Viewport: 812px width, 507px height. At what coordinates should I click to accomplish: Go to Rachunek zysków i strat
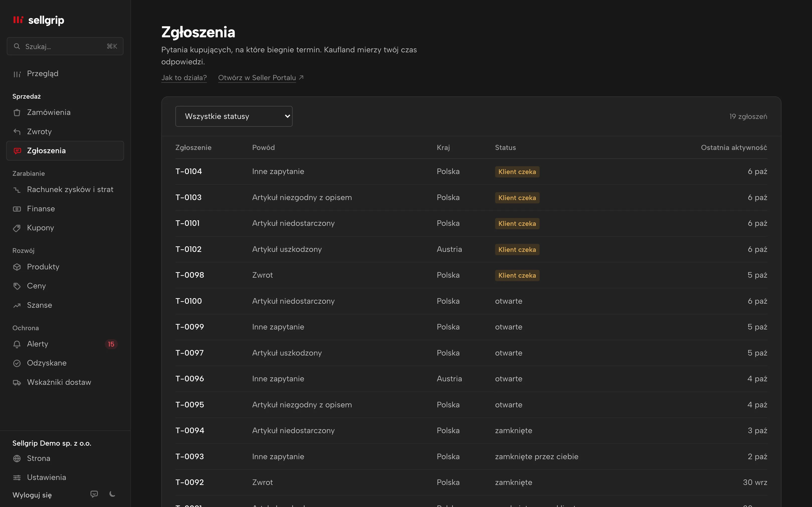tap(65, 190)
